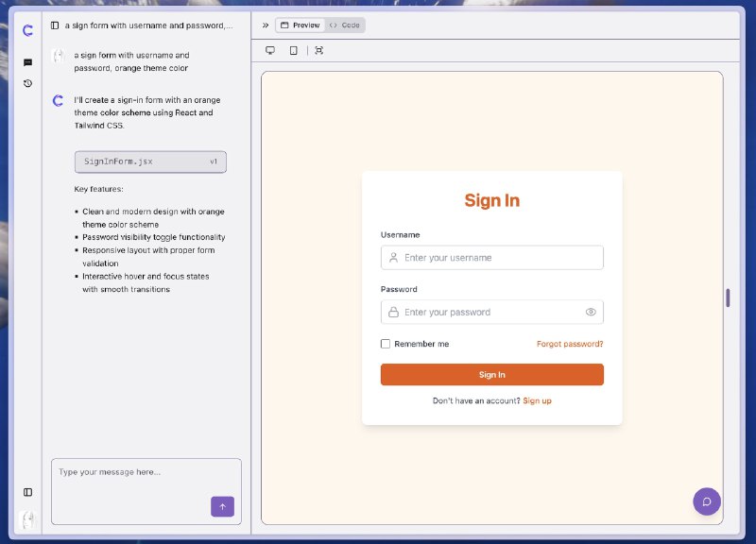The height and width of the screenshot is (544, 756).
Task: Click the preview pane vertical scrollbar
Action: [x=728, y=297]
